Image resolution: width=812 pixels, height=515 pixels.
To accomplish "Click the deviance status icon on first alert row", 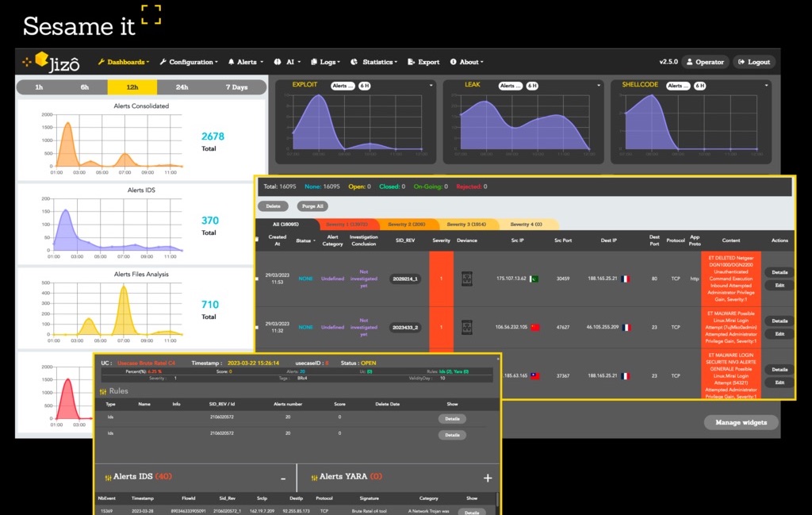I will 466,279.
